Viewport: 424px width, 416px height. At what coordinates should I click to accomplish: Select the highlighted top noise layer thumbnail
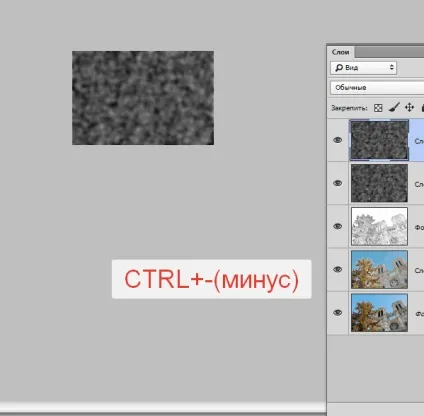coord(379,140)
